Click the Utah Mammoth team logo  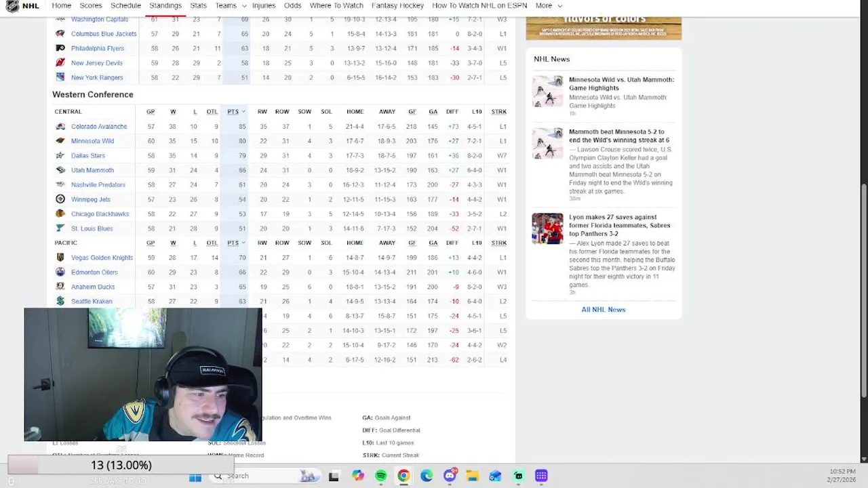60,170
